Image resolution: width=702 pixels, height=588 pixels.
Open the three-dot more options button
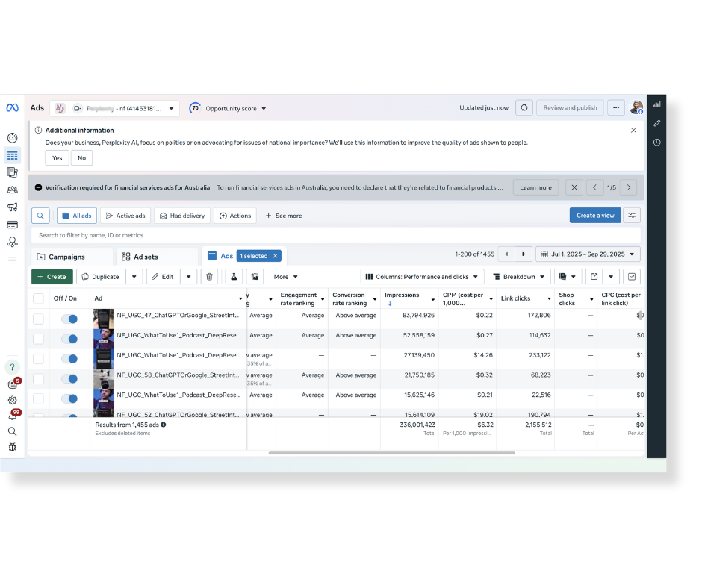tap(616, 108)
